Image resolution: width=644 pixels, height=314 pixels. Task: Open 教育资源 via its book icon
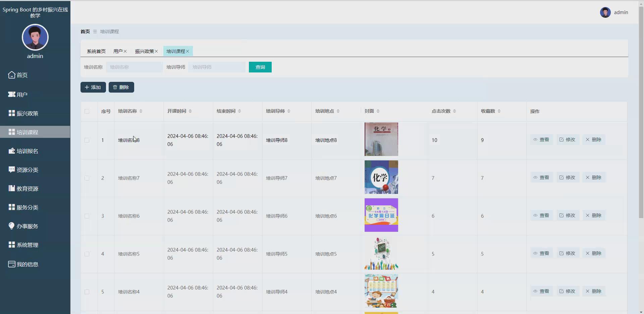(x=12, y=189)
